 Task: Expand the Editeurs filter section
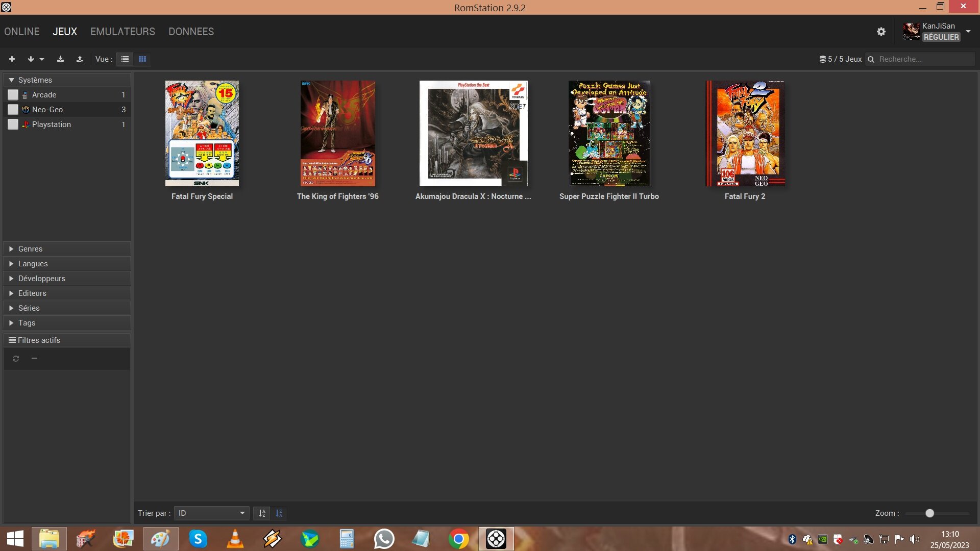click(x=67, y=293)
